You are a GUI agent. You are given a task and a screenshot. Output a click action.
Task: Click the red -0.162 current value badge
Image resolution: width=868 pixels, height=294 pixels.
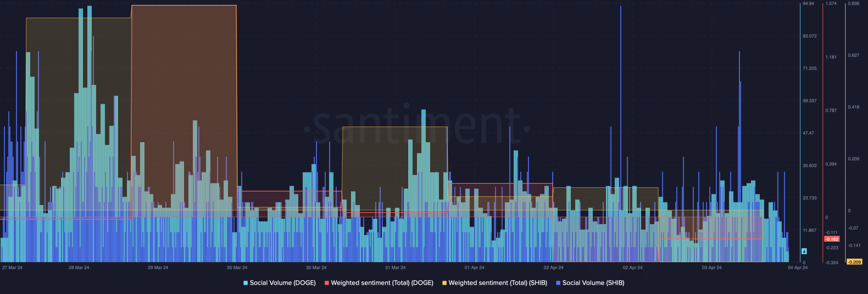[832, 239]
